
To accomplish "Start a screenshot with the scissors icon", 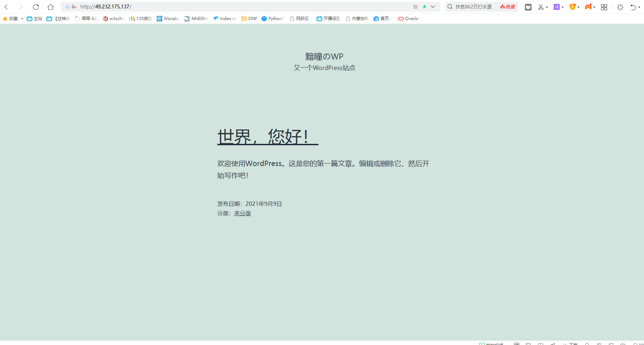I will click(x=541, y=7).
